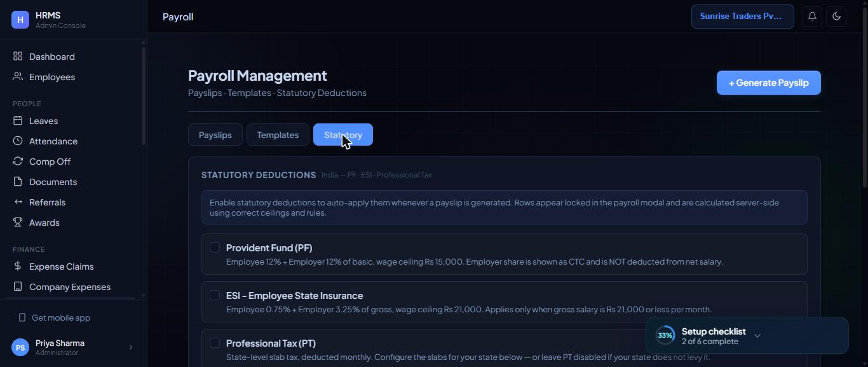Click the Dashboard grid icon
Viewport: 868px width, 367px height.
click(18, 57)
